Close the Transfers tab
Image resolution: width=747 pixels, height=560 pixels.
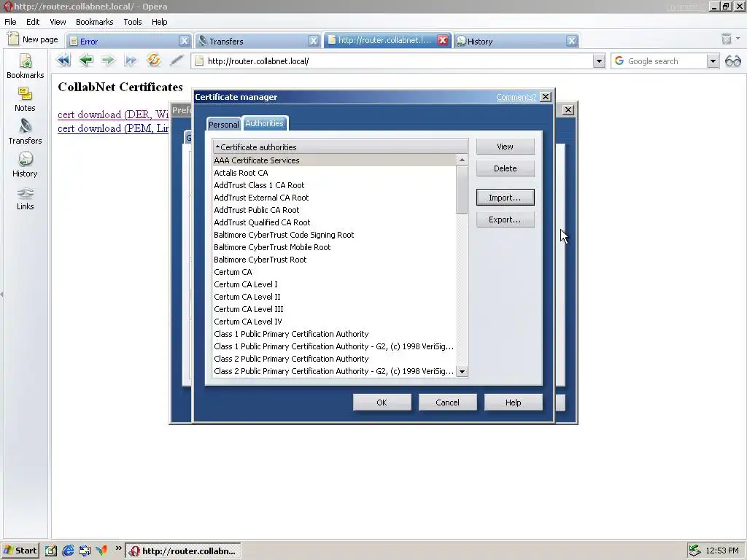click(x=314, y=41)
